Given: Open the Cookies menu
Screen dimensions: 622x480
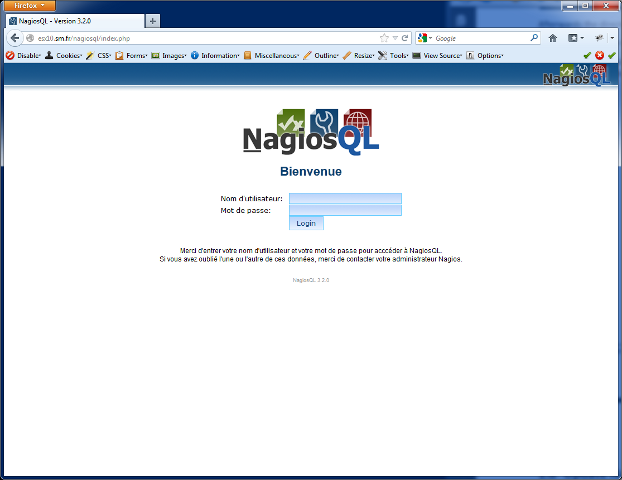Looking at the screenshot, I should pyautogui.click(x=63, y=56).
